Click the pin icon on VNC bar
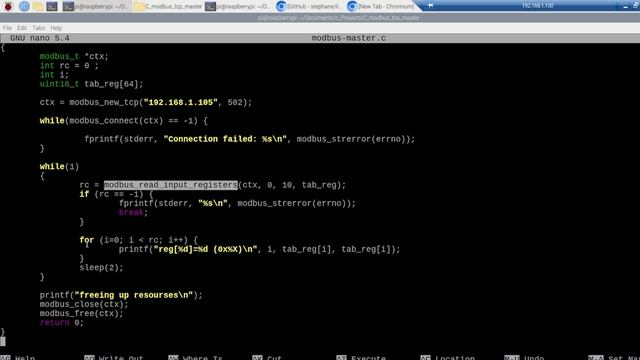The width and height of the screenshot is (640, 360). [430, 5]
